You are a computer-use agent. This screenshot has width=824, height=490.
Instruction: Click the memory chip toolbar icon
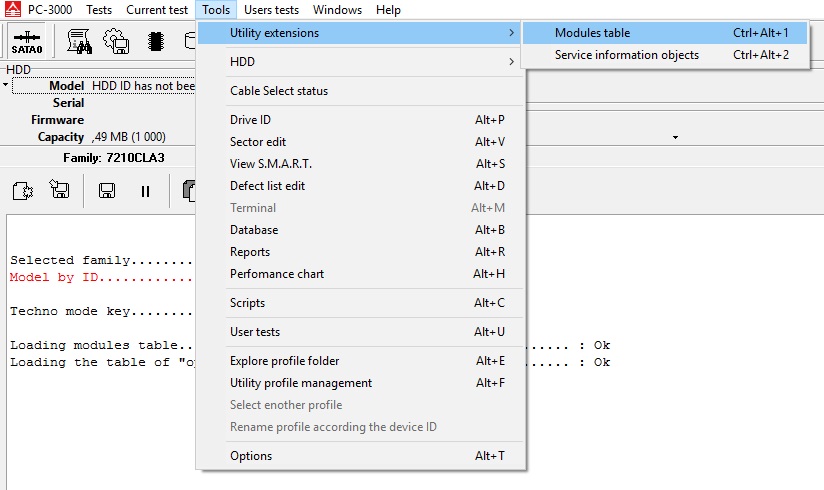tap(155, 41)
